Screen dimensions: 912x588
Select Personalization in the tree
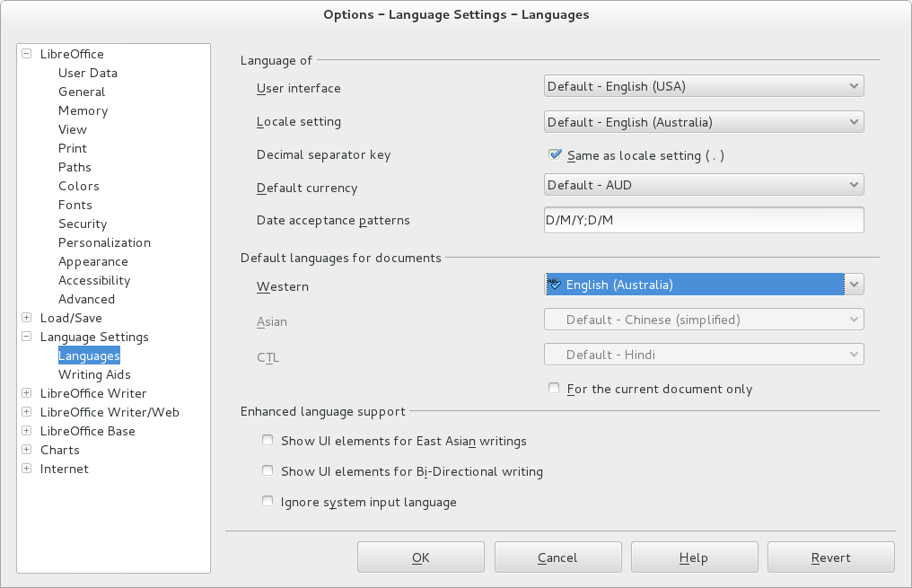pyautogui.click(x=104, y=242)
